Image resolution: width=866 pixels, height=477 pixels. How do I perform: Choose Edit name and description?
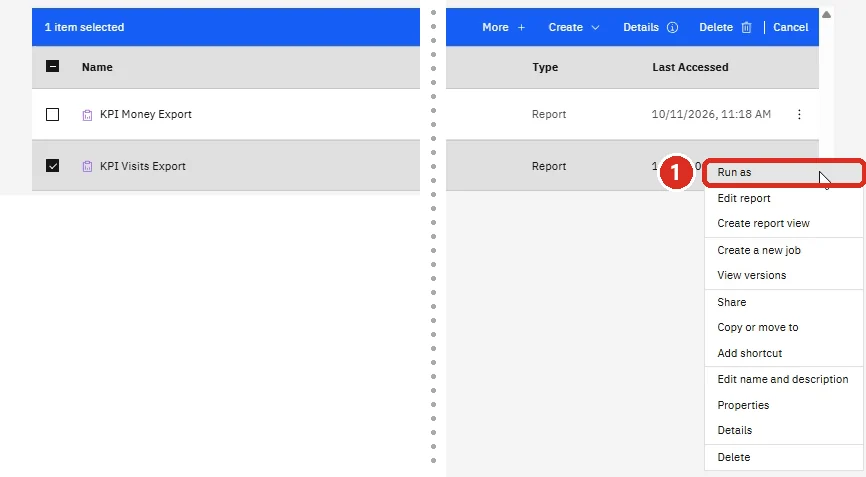point(783,379)
